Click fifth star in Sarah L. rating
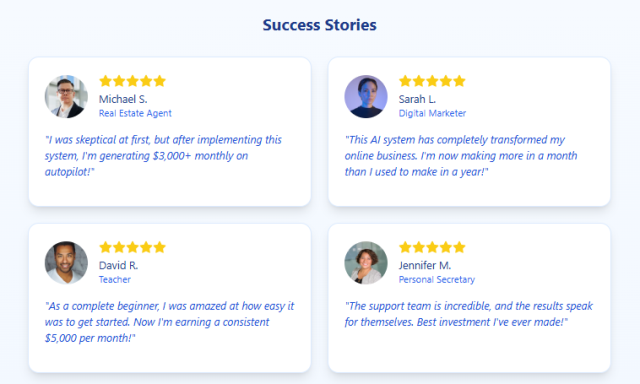 coord(459,81)
